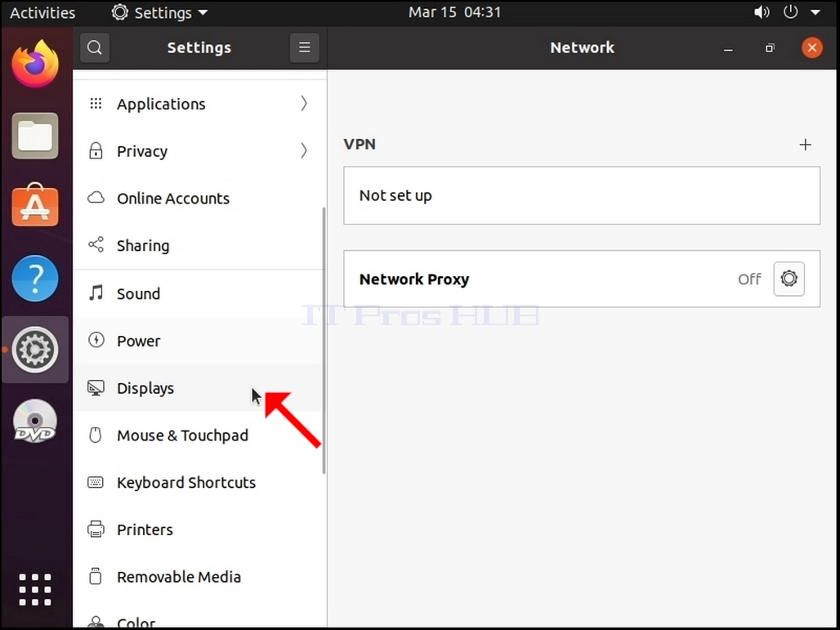
Task: Click the VPN section heading
Action: pos(360,144)
